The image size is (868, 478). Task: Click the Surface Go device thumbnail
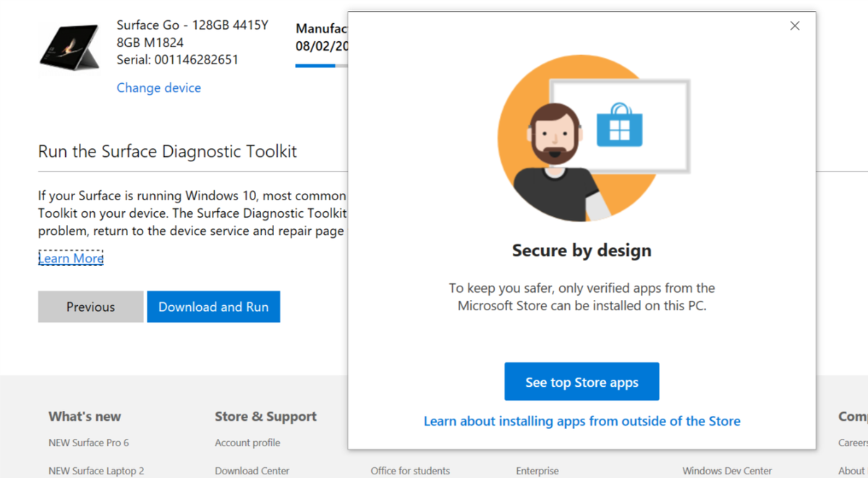click(69, 47)
